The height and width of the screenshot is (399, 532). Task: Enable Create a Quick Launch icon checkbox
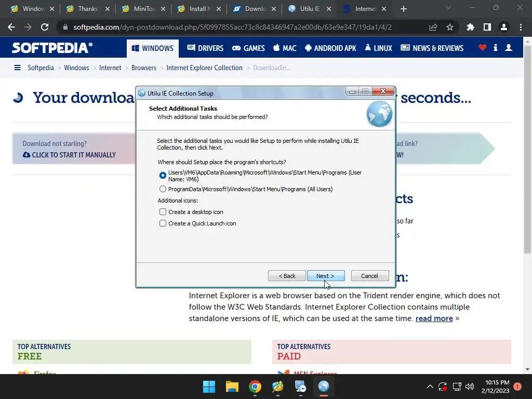163,223
